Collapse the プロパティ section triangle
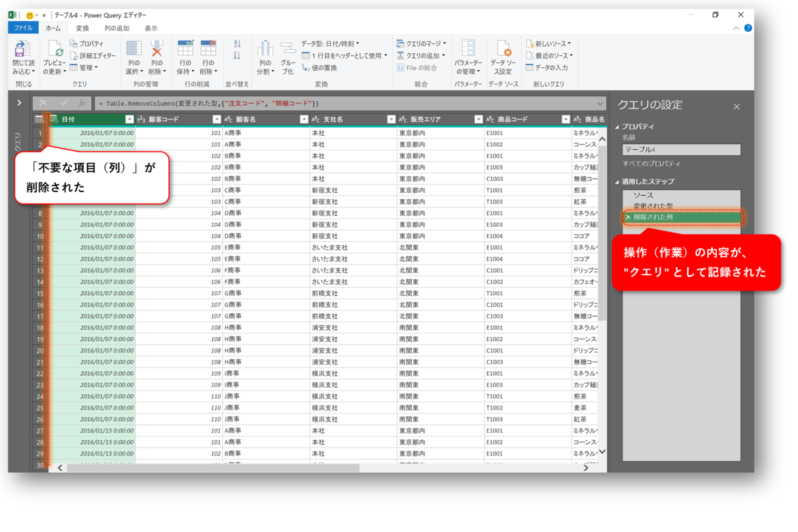Screen dimensions: 798x532 pyautogui.click(x=616, y=126)
